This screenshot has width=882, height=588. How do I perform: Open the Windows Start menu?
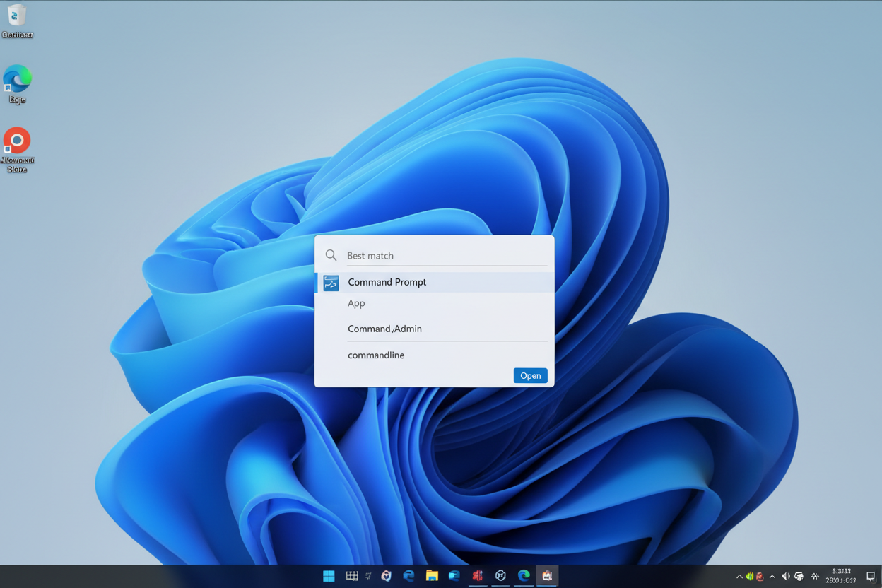point(329,576)
